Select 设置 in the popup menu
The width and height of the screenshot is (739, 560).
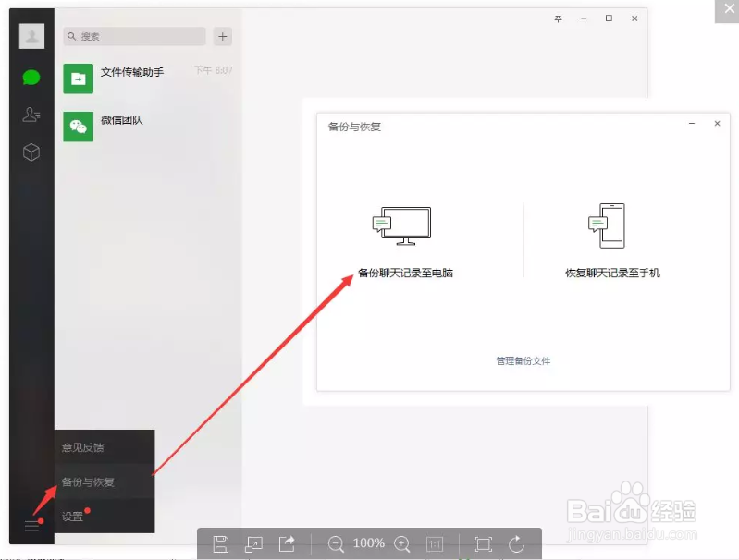click(105, 516)
